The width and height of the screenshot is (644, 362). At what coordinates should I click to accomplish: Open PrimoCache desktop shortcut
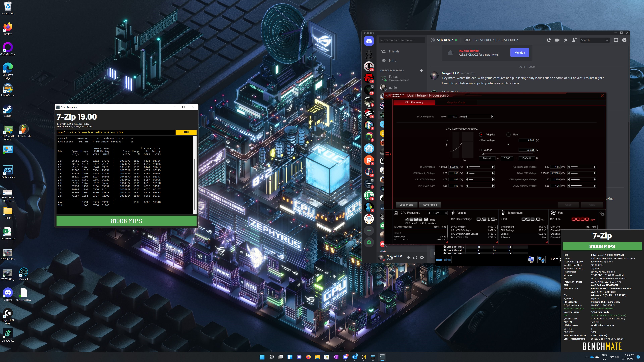point(8,90)
